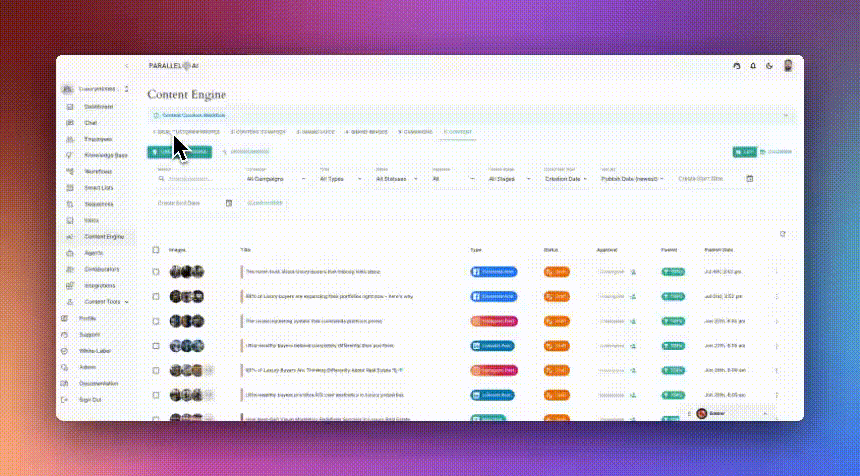
Task: Click the support headset icon in header
Action: coord(737,66)
